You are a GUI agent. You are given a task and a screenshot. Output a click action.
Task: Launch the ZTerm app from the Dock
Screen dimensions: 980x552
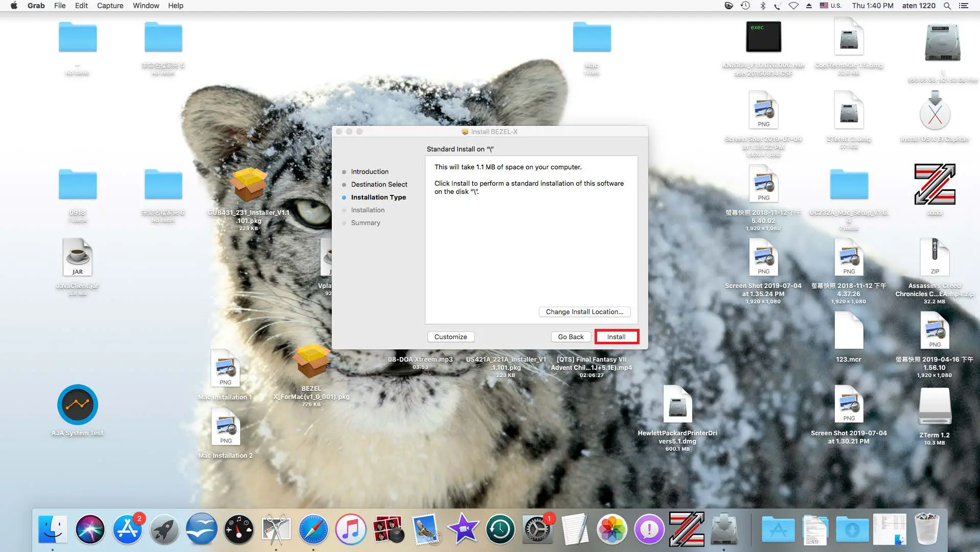[x=687, y=529]
